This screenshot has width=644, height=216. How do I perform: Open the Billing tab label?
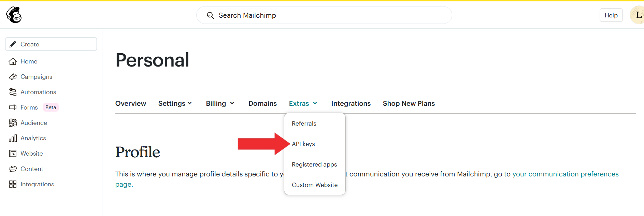[x=216, y=103]
